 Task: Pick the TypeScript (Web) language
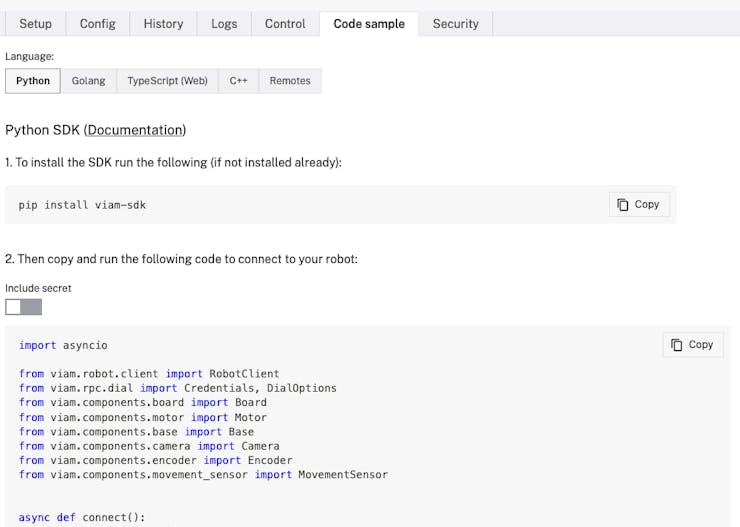[167, 81]
